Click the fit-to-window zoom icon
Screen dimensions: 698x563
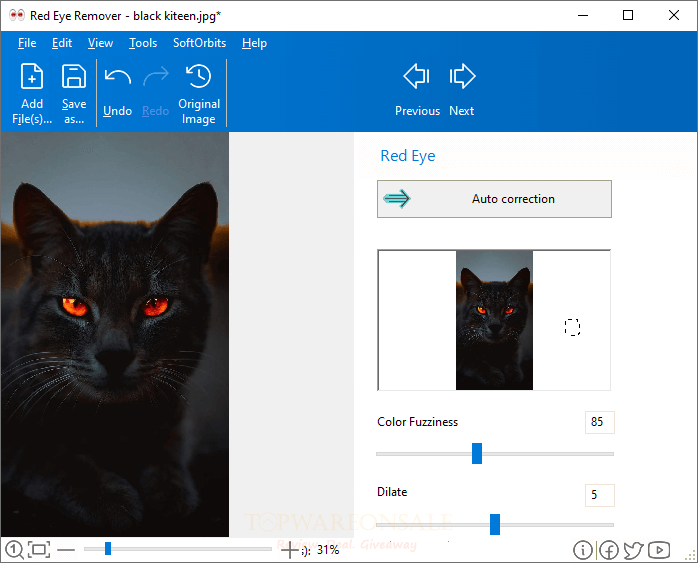click(x=39, y=550)
